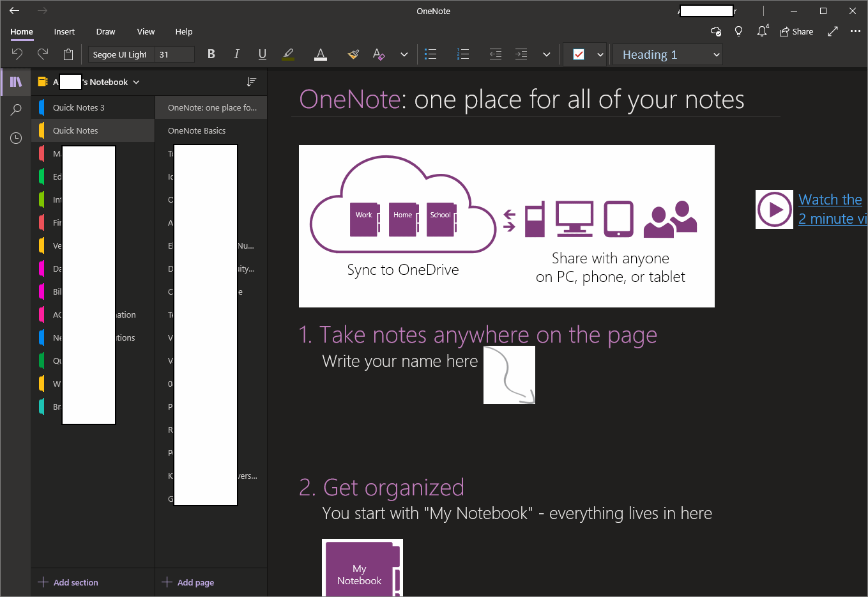The width and height of the screenshot is (868, 597).
Task: Check sync status with the cloud icon
Action: [715, 31]
